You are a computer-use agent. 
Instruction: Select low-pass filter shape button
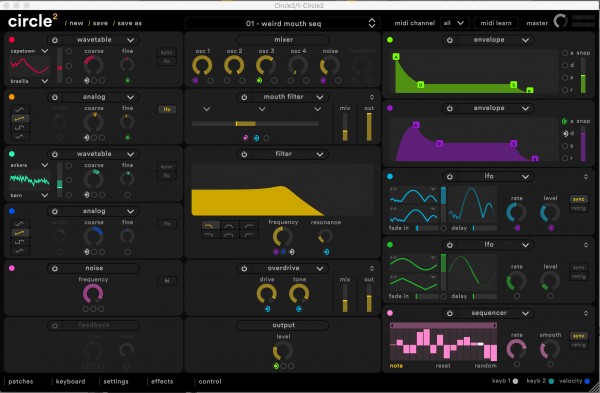click(x=210, y=225)
